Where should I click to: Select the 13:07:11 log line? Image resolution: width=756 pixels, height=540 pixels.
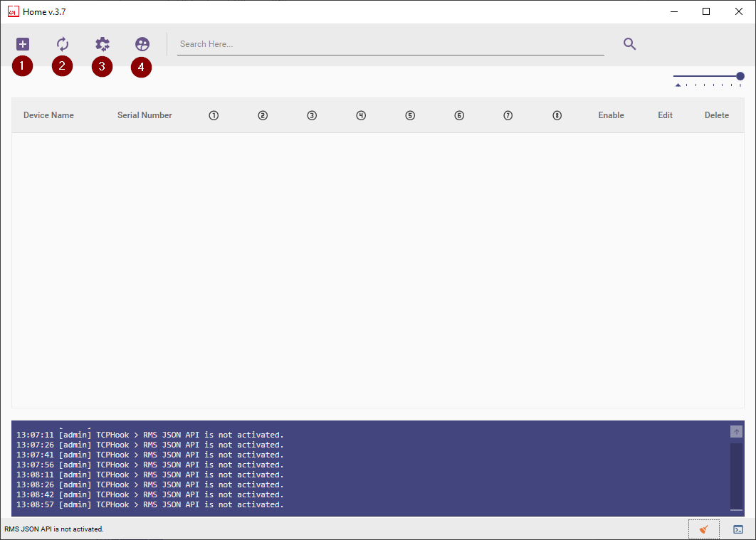(x=150, y=435)
